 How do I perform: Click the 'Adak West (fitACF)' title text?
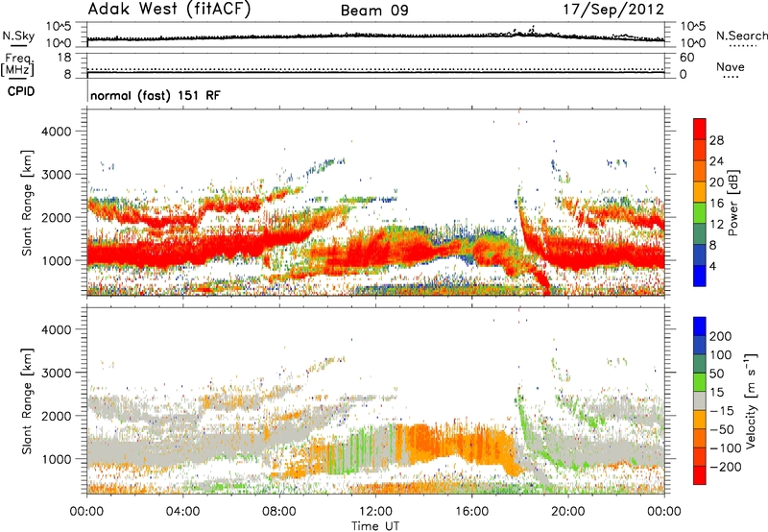(x=169, y=10)
